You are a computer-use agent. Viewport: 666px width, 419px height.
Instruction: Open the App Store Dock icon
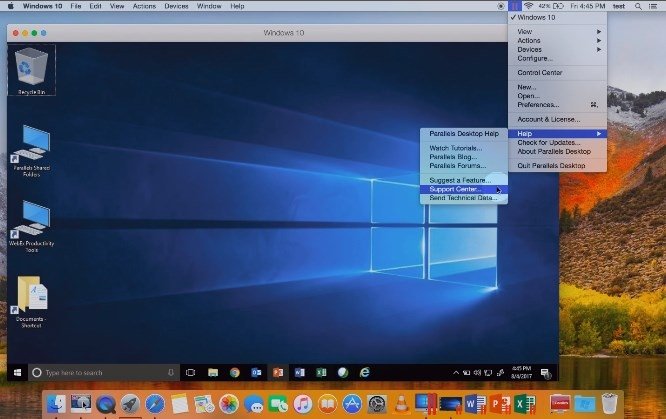point(352,404)
